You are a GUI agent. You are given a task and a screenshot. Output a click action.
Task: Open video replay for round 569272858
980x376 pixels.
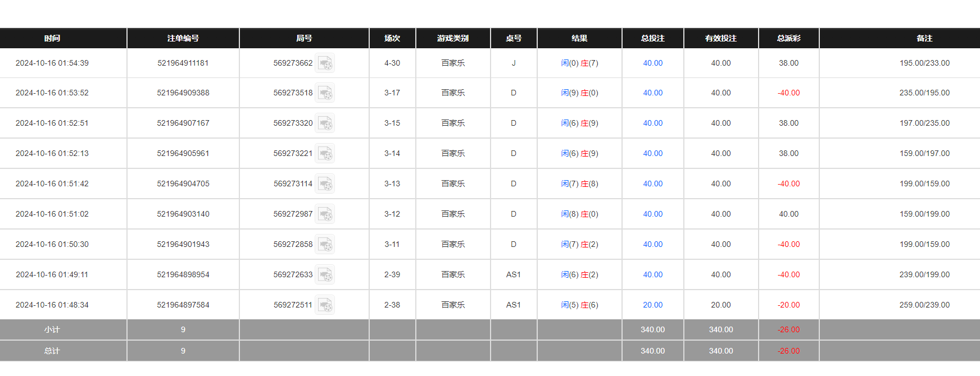tap(325, 244)
